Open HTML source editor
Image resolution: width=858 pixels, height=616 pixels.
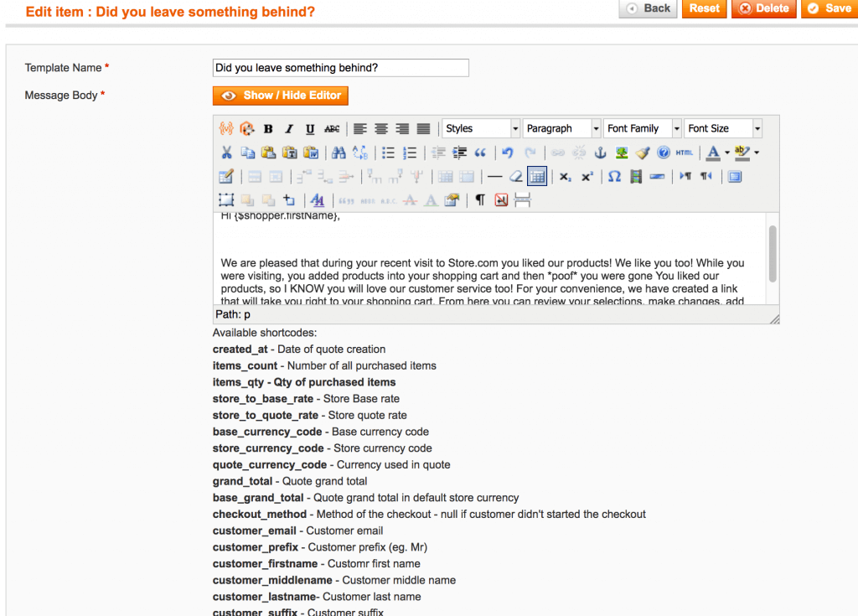click(x=685, y=153)
